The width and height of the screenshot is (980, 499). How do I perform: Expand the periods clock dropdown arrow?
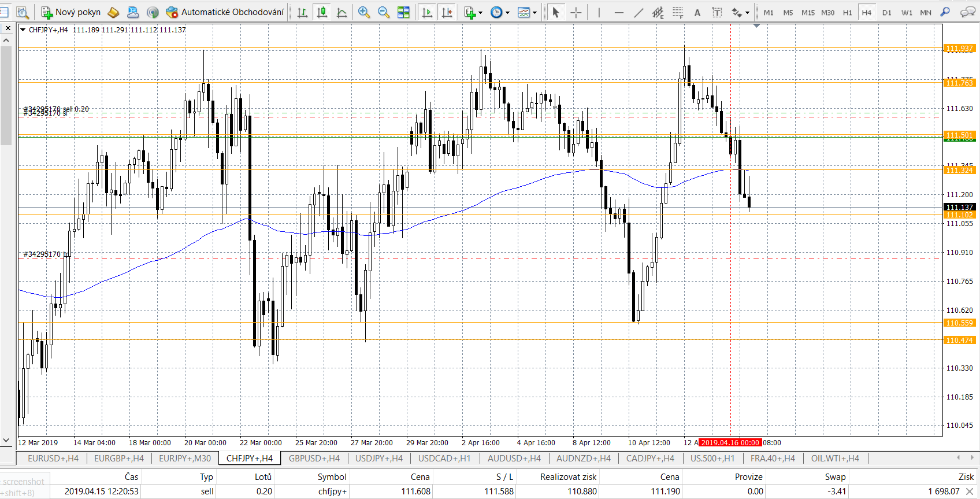pos(508,12)
